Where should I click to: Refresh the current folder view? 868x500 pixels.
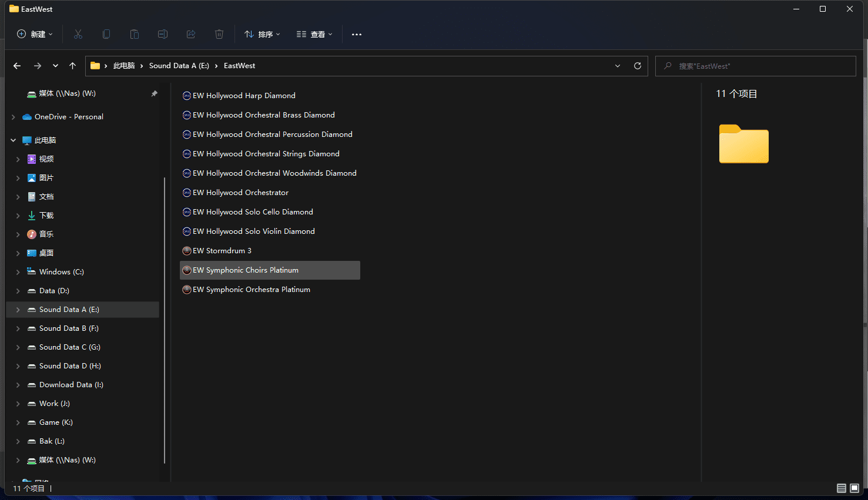point(637,66)
